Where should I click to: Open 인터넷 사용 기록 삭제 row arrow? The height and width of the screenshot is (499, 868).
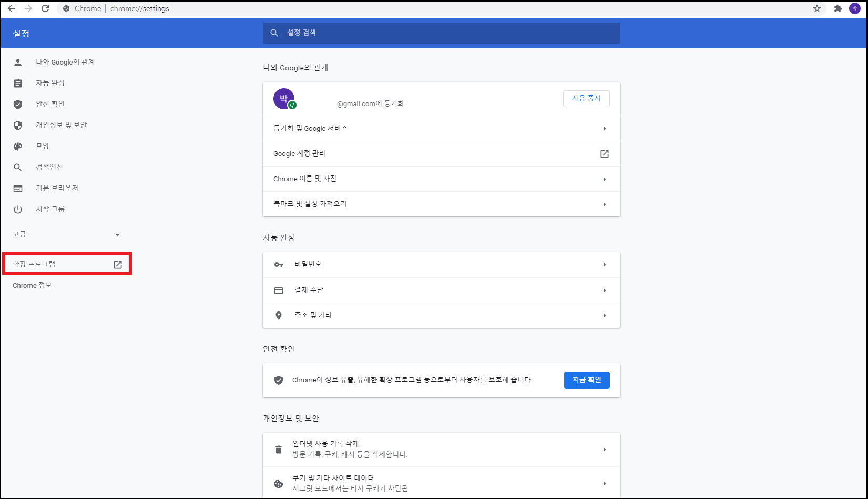point(605,450)
